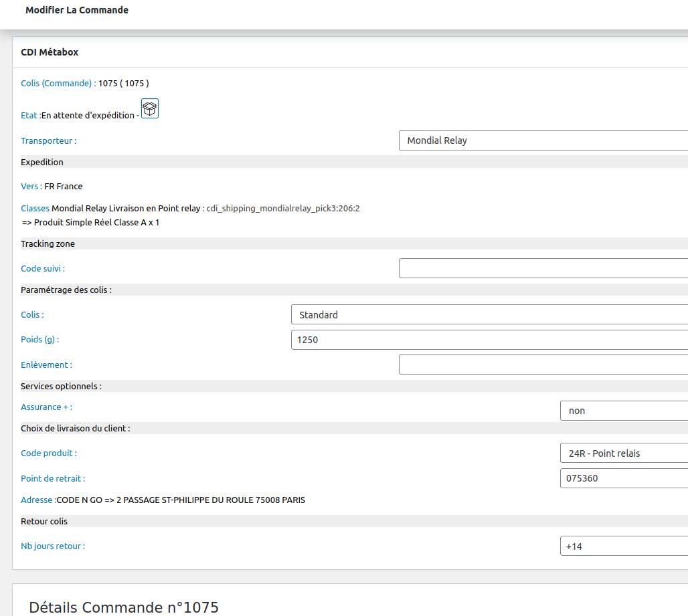Screen dimensions: 688x616
Task: Click into the Code suivi text field
Action: 543,268
